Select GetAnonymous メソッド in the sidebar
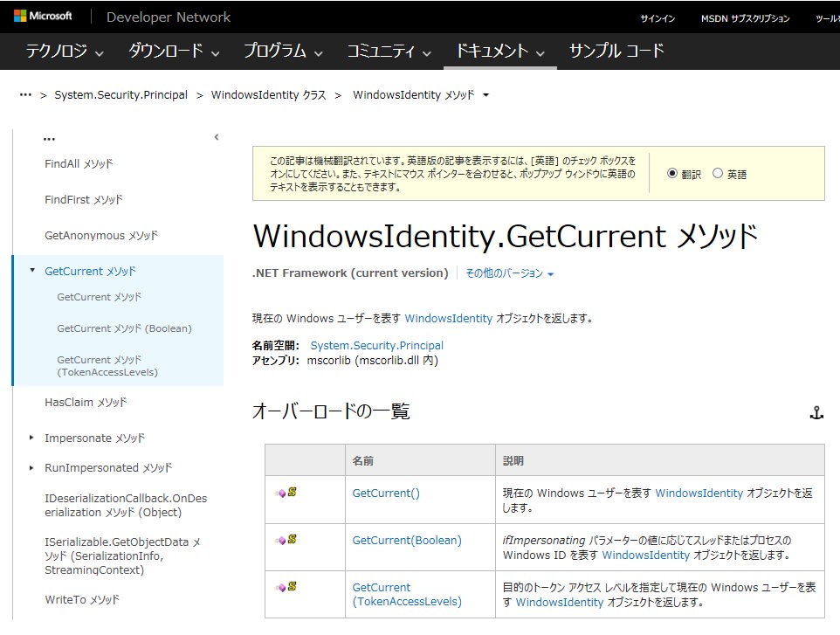The width and height of the screenshot is (840, 635). click(x=101, y=236)
